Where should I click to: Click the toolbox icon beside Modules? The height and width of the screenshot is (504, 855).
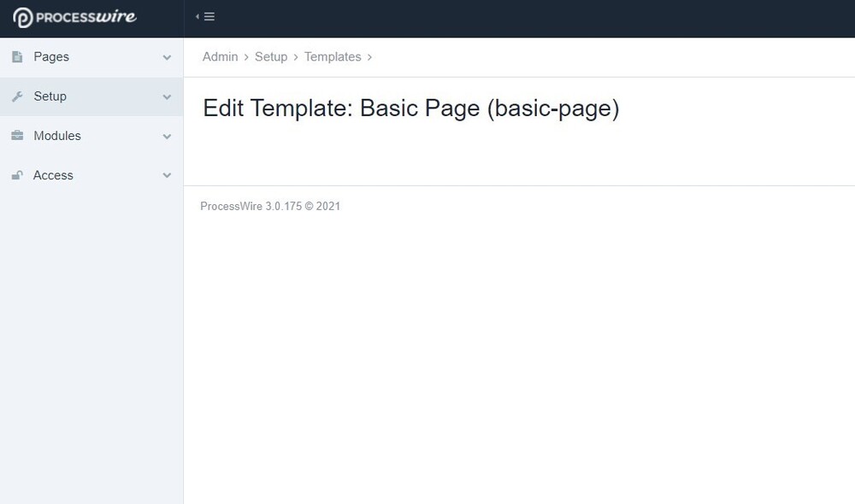point(17,135)
